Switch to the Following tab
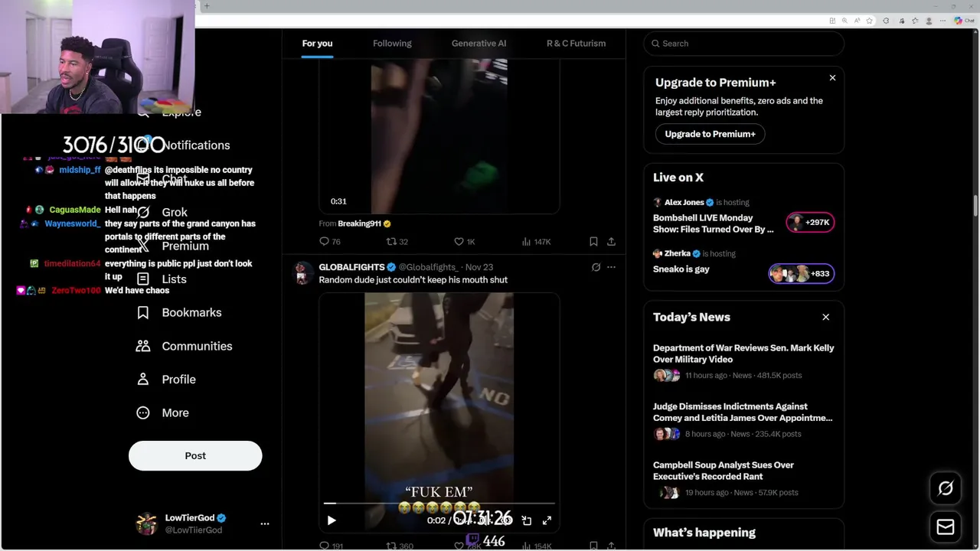The image size is (980, 551). pyautogui.click(x=392, y=44)
